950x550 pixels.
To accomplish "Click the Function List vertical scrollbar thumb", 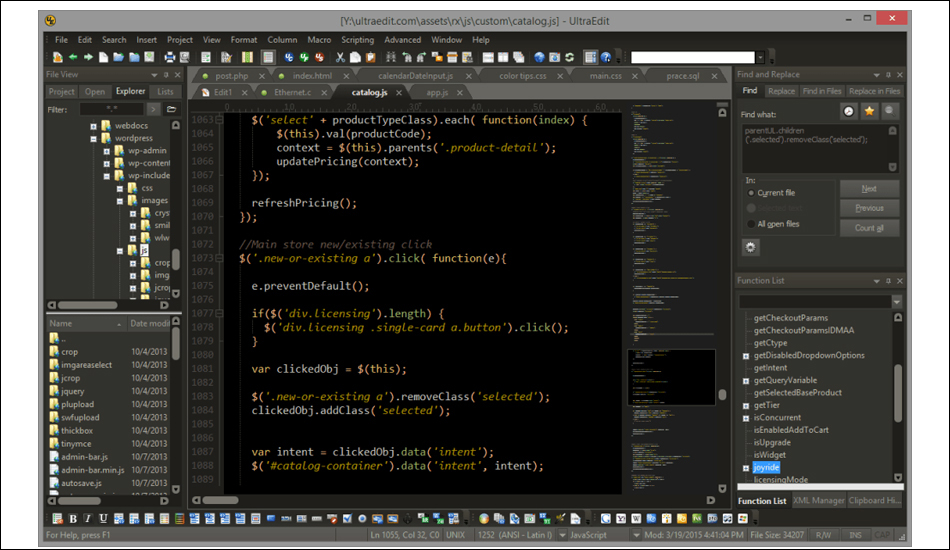I will coord(898,393).
